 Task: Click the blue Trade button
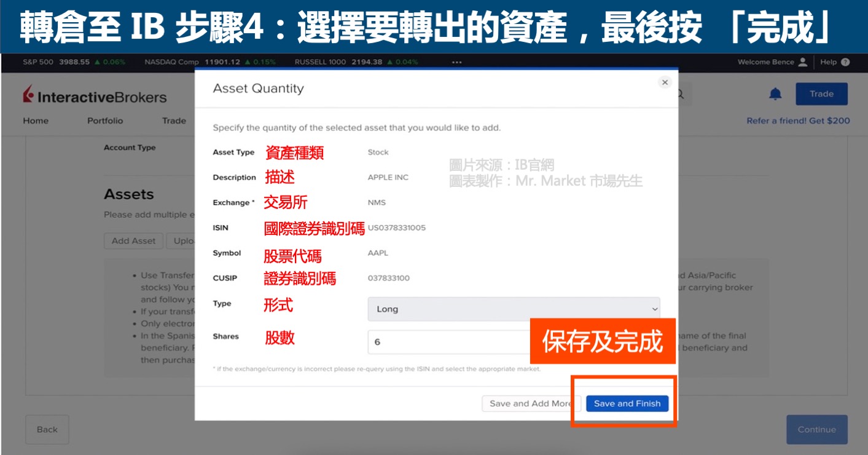click(x=821, y=94)
